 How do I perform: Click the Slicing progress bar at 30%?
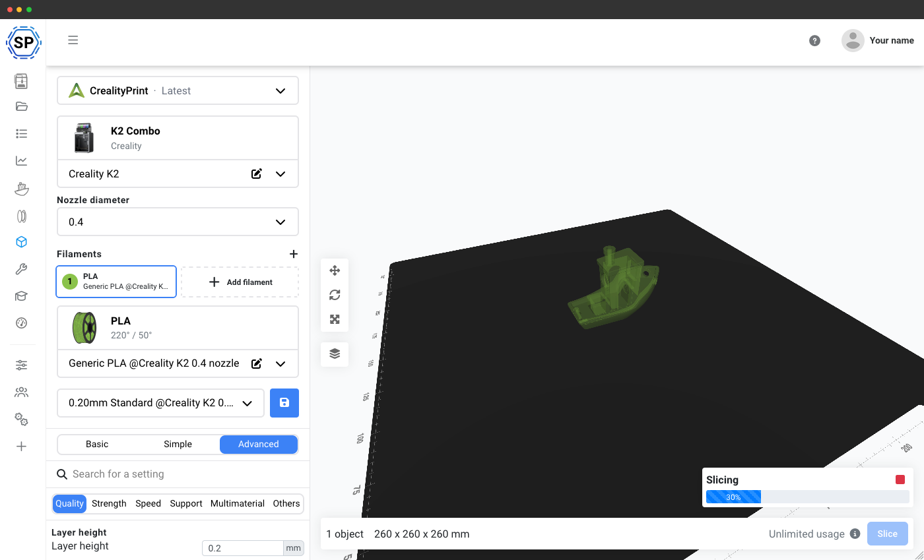(807, 497)
